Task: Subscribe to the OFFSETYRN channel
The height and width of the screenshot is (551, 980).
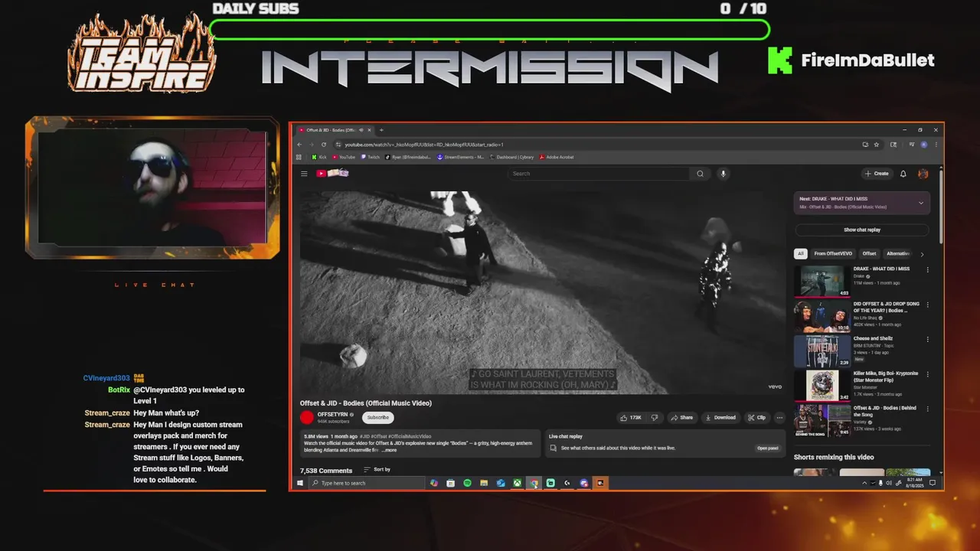Action: (377, 418)
